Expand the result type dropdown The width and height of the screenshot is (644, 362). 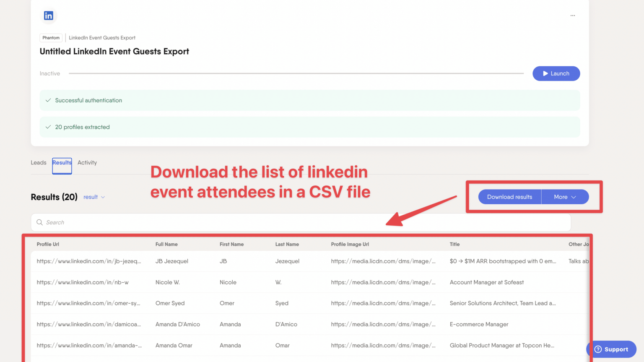[x=94, y=197]
